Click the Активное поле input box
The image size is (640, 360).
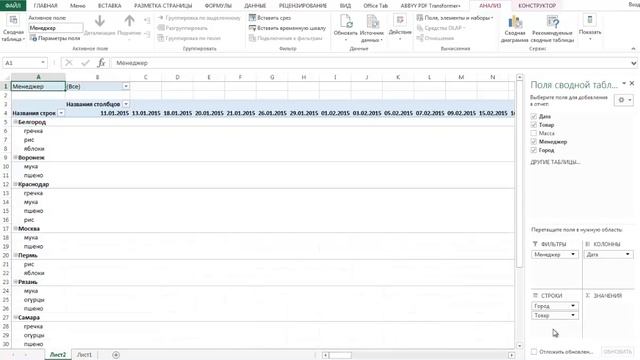(56, 28)
